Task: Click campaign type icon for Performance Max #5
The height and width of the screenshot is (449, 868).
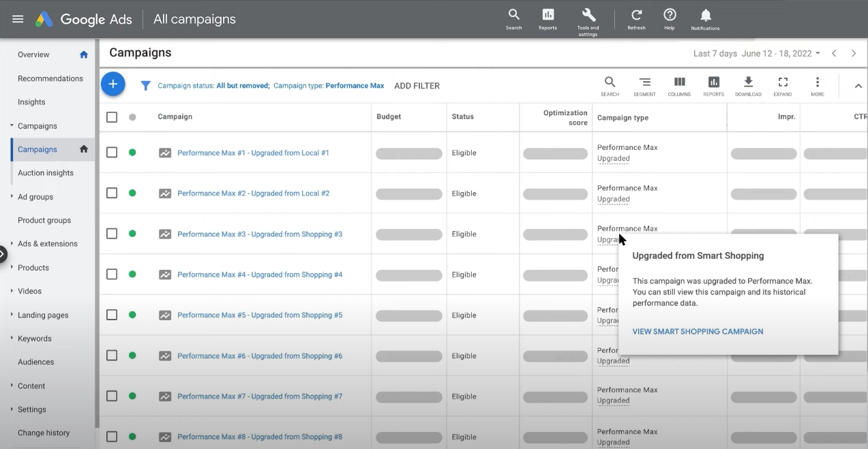Action: click(x=165, y=315)
